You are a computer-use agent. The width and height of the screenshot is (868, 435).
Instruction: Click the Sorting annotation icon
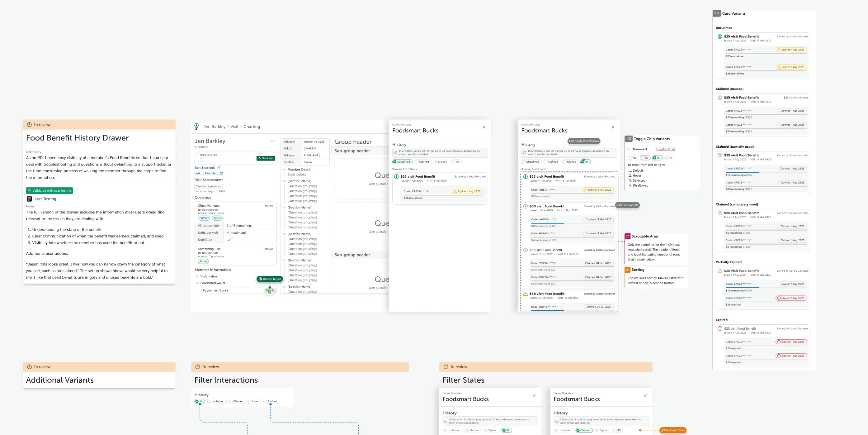coord(627,270)
